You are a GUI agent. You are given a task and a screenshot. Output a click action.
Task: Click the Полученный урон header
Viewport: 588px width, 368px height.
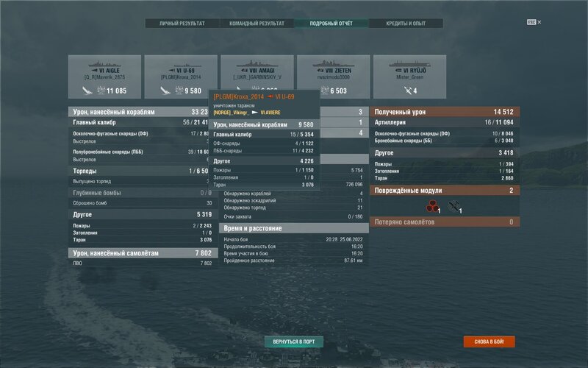pyautogui.click(x=445, y=112)
